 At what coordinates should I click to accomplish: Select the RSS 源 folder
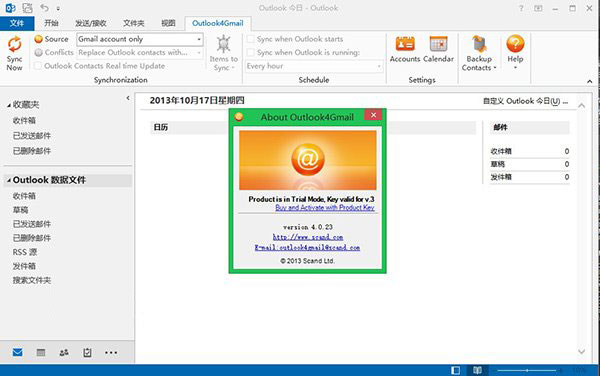pos(25,252)
